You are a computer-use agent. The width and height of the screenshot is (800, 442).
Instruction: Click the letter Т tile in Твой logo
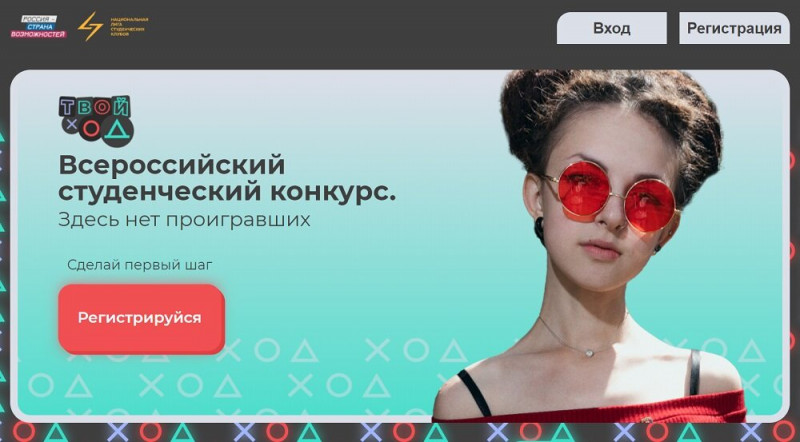tap(68, 107)
